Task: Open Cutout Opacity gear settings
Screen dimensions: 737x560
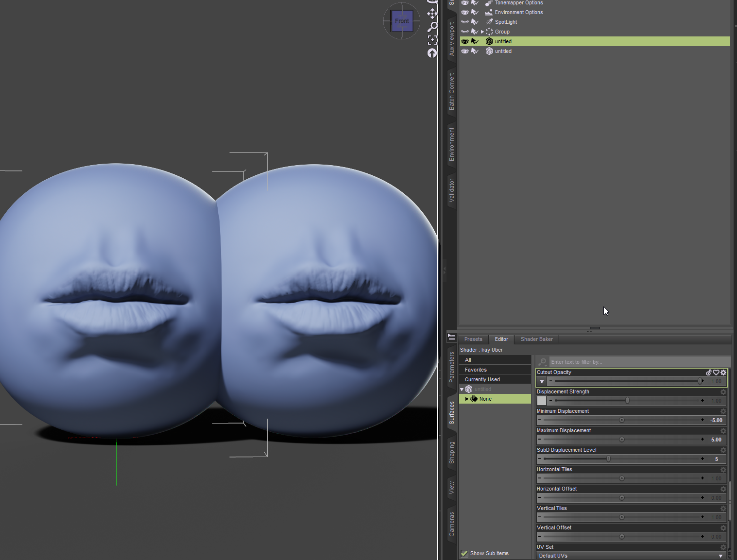Action: point(723,373)
